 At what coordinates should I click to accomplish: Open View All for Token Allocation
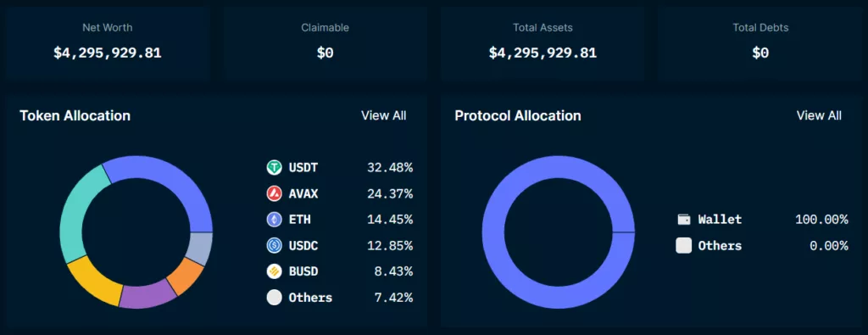pos(384,115)
